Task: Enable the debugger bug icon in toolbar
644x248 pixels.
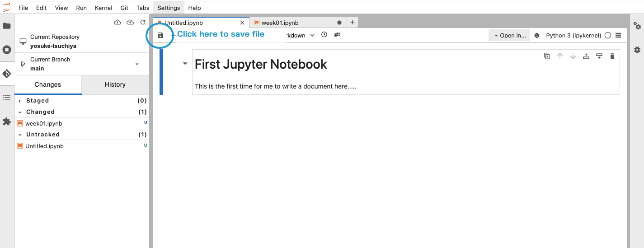Action: click(537, 35)
